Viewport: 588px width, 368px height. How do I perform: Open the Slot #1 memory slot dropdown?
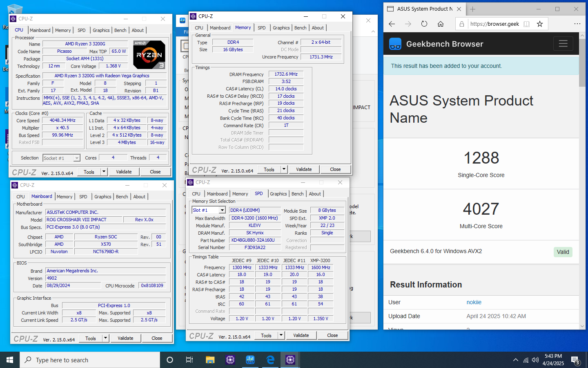(222, 210)
